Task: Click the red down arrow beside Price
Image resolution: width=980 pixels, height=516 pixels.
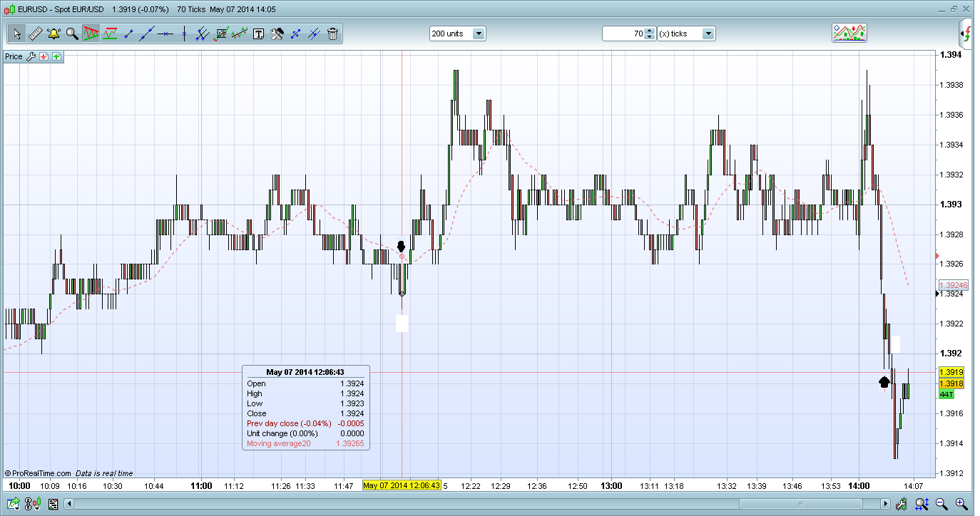Action: pyautogui.click(x=44, y=56)
